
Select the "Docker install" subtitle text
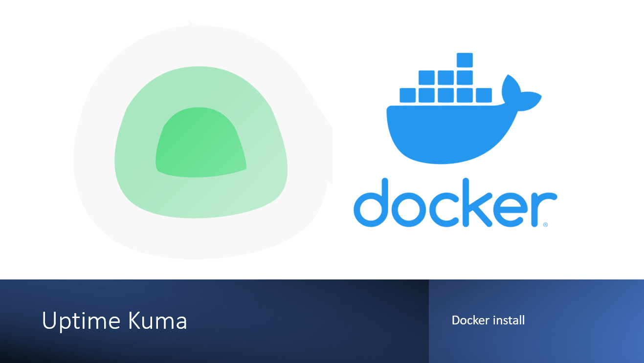coord(488,320)
